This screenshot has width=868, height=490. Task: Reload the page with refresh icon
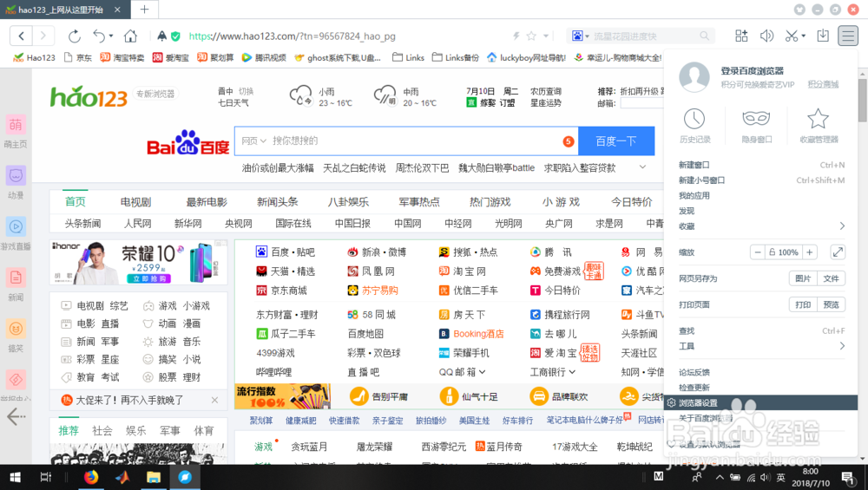(74, 36)
